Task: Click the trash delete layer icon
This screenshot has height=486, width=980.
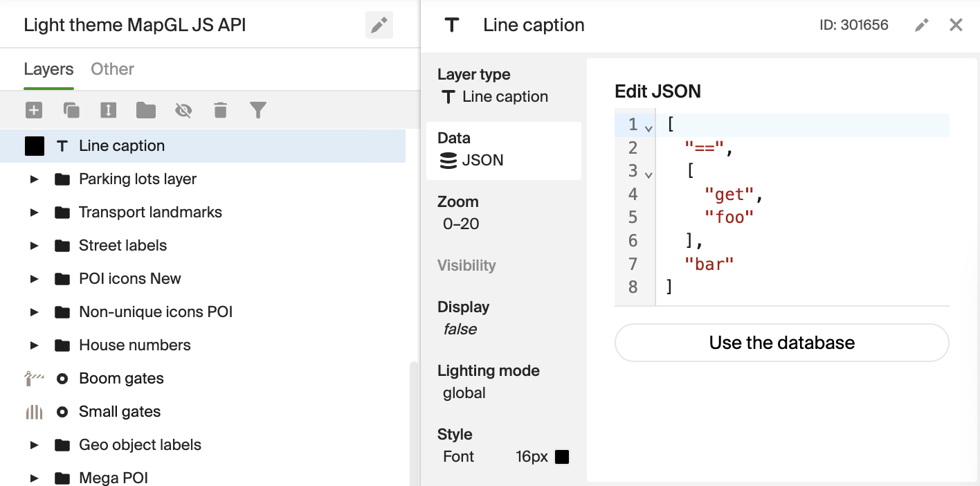Action: pos(220,110)
